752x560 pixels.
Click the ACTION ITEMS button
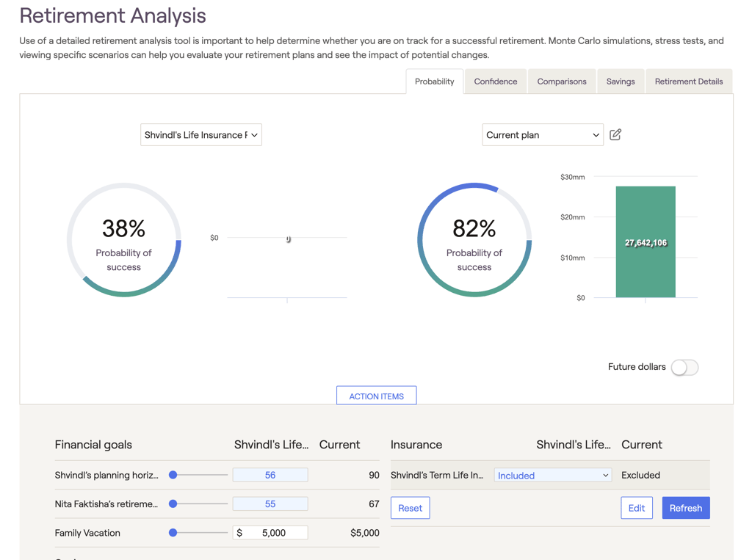coord(376,396)
